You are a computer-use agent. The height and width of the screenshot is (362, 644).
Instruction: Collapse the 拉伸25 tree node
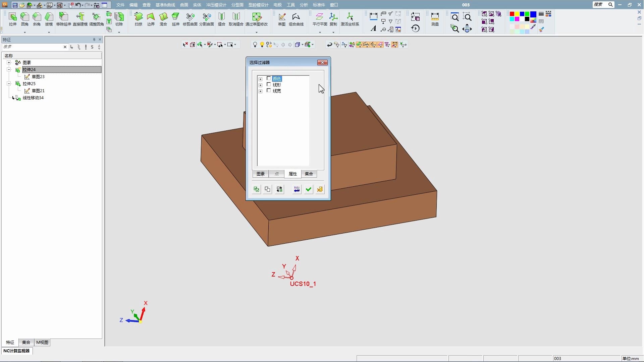pyautogui.click(x=9, y=83)
